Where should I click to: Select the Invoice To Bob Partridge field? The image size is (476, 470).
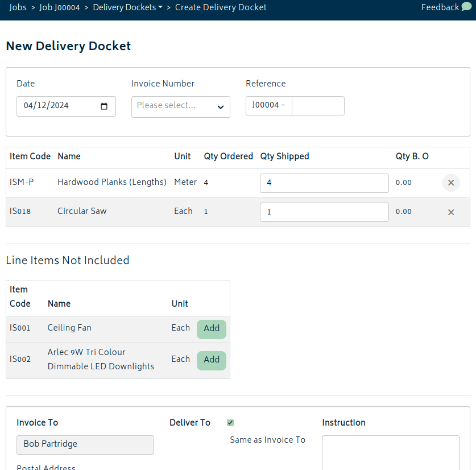click(85, 445)
